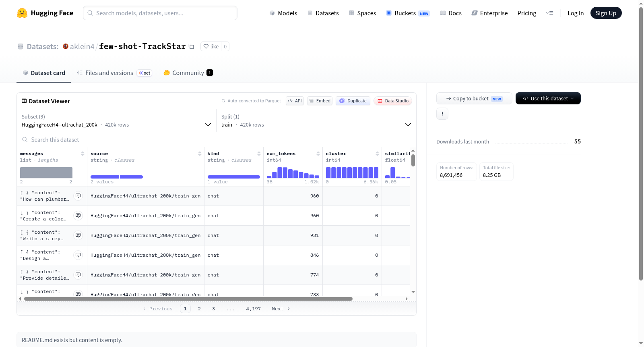Expand the additional navigation menu icon
This screenshot has width=644, height=347.
[x=549, y=13]
